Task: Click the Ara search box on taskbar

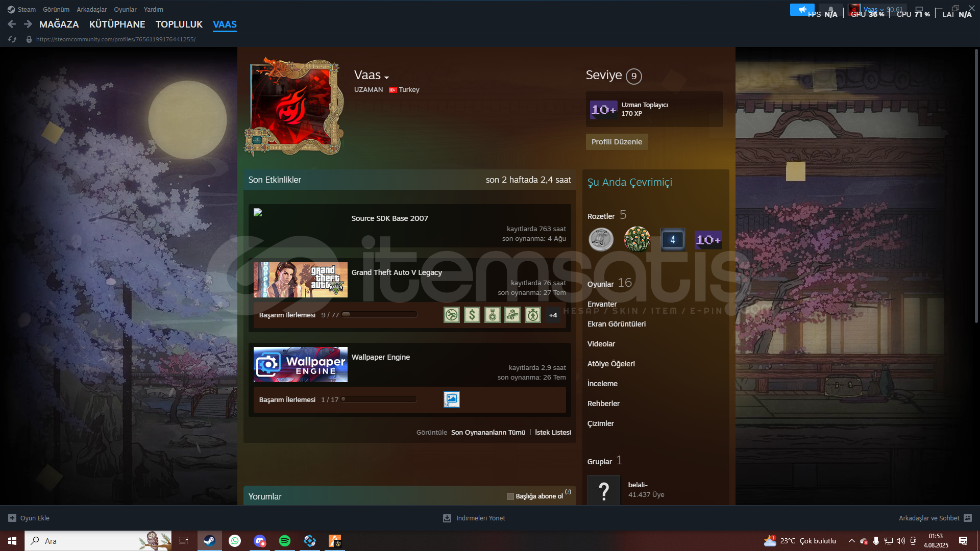Action: pos(98,541)
